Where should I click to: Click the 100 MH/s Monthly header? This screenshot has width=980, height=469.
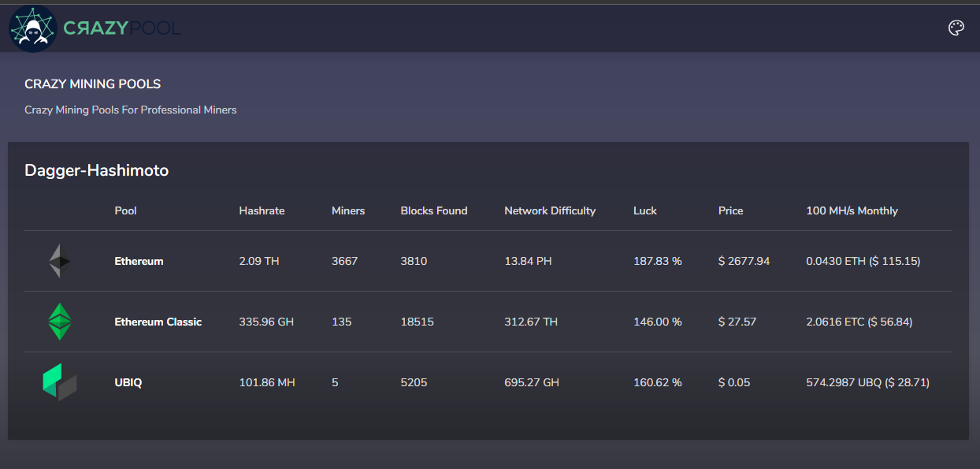[852, 210]
